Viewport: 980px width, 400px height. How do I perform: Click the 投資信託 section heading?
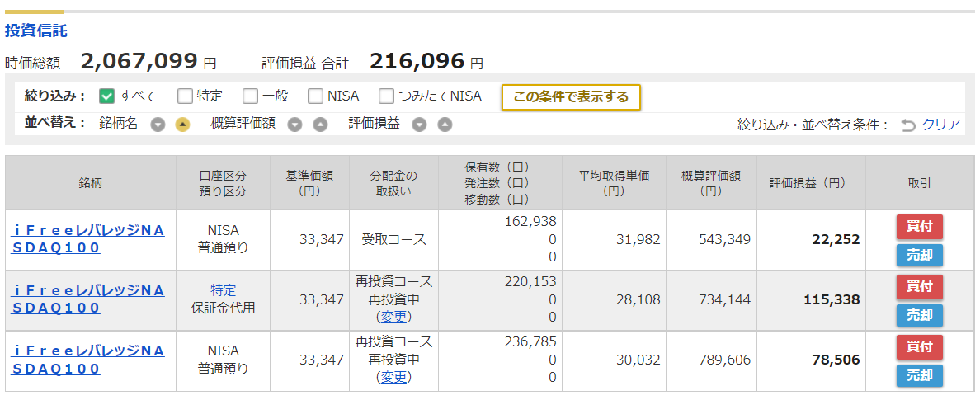click(36, 31)
